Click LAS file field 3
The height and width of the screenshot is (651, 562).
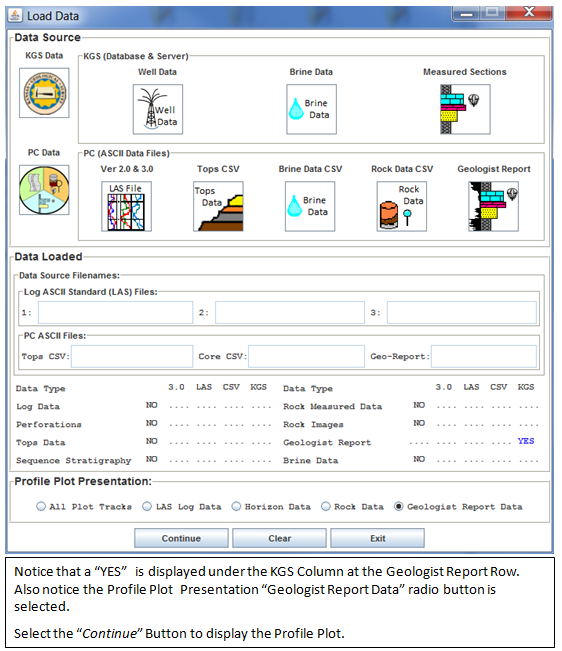(x=462, y=312)
